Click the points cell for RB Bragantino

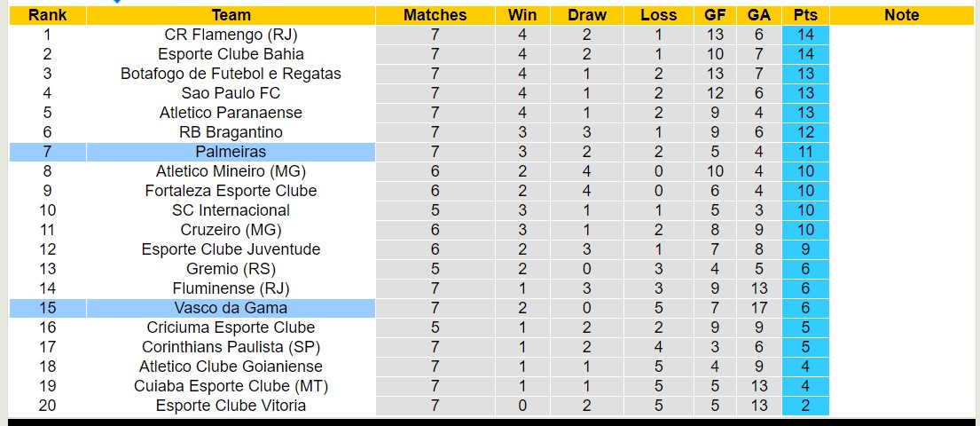(805, 132)
